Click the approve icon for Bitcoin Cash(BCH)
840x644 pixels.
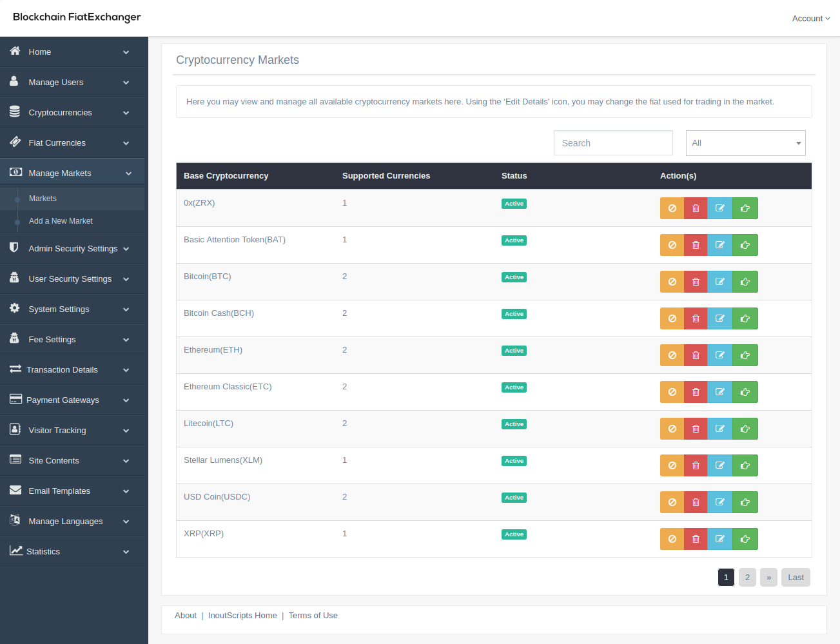745,318
